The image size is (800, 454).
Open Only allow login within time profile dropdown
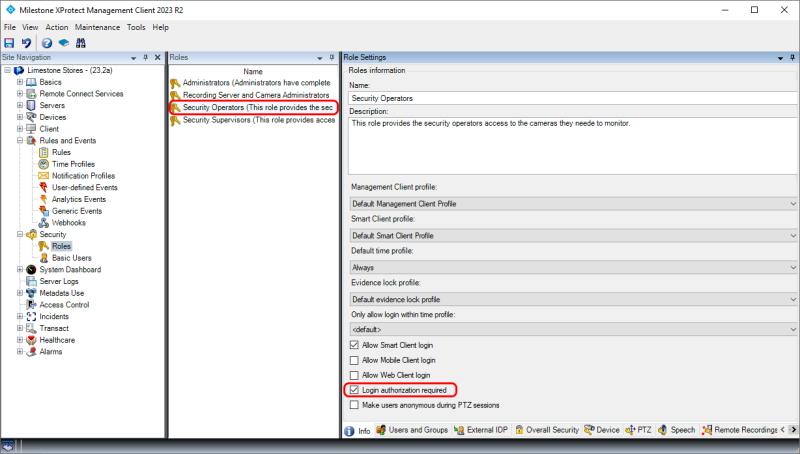tap(573, 330)
